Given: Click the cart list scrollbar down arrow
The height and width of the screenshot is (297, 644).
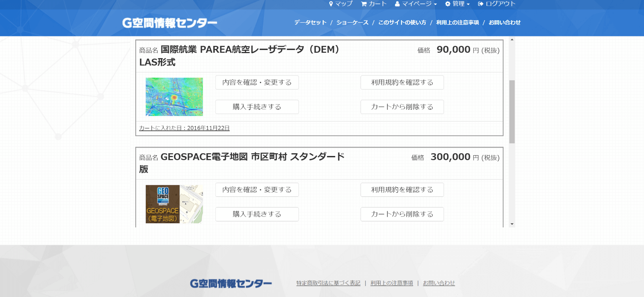Looking at the screenshot, I should tap(512, 224).
